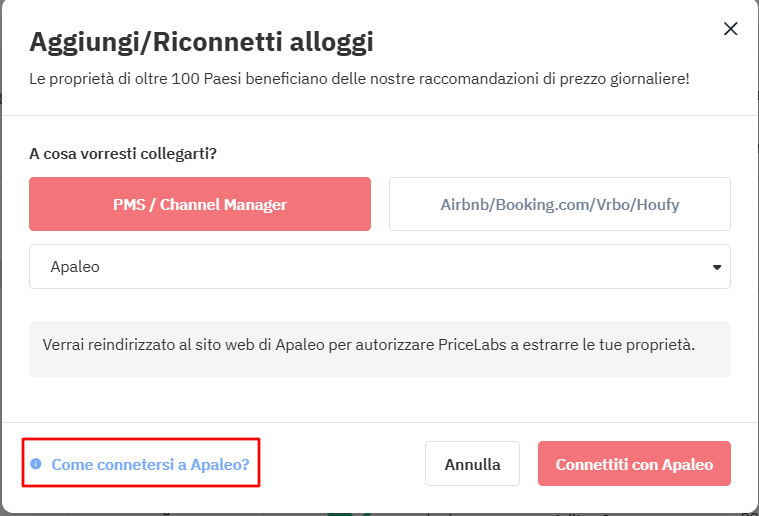Close the Aggiungi/Riconnetti alloggi dialog
The image size is (759, 516).
point(730,29)
